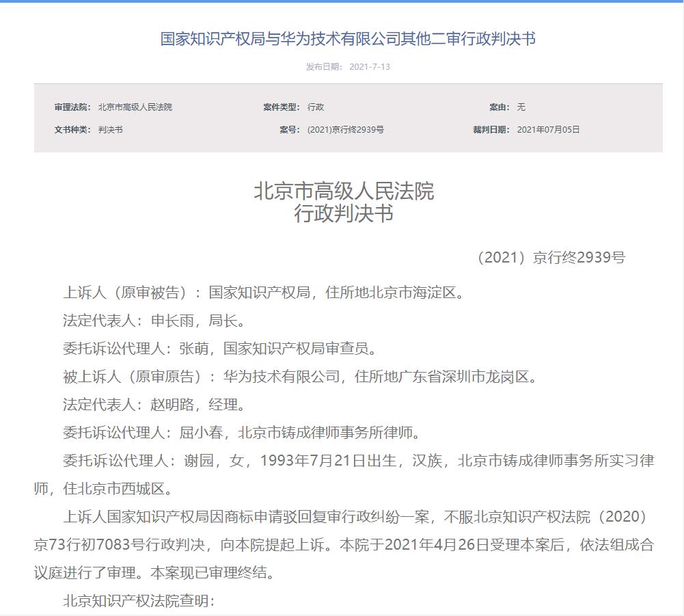Image resolution: width=684 pixels, height=616 pixels.
Task: Click the line 议庭进行了审理。本案现已审理终结
Action: [154, 572]
